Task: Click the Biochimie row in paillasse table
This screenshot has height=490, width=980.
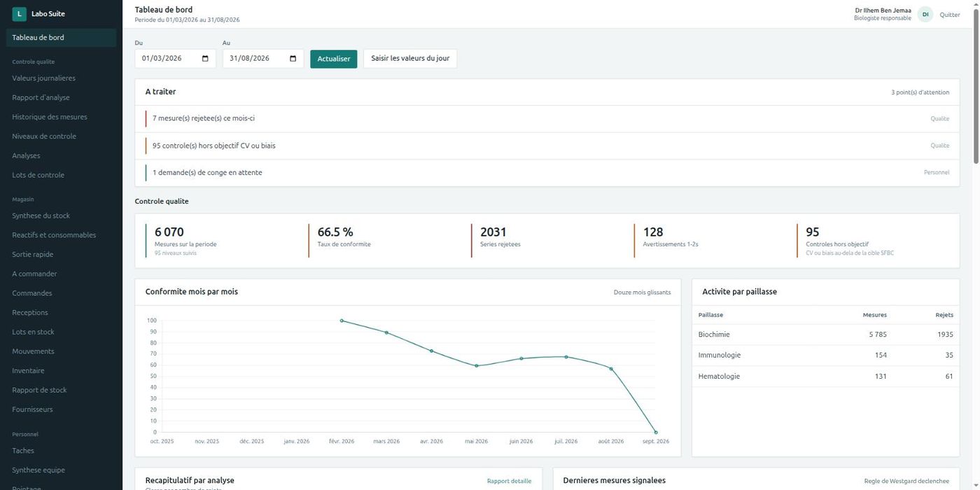Action: (x=826, y=335)
